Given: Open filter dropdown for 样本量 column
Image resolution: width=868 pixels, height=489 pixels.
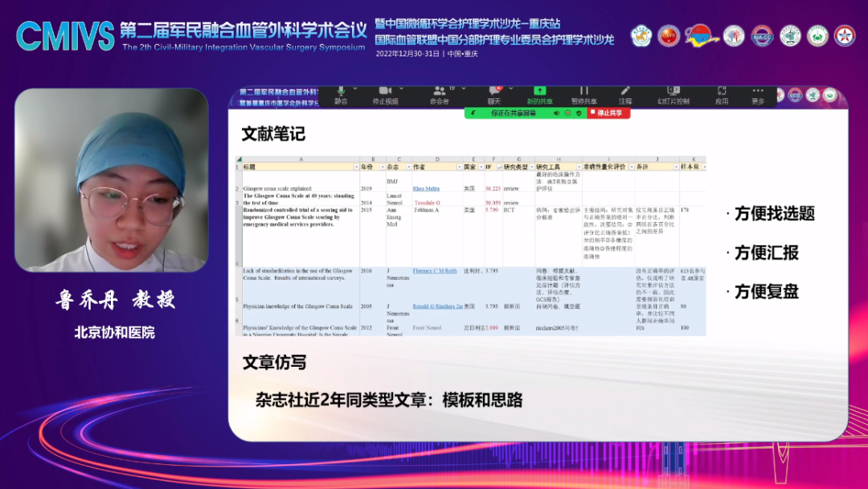Looking at the screenshot, I should coord(703,166).
